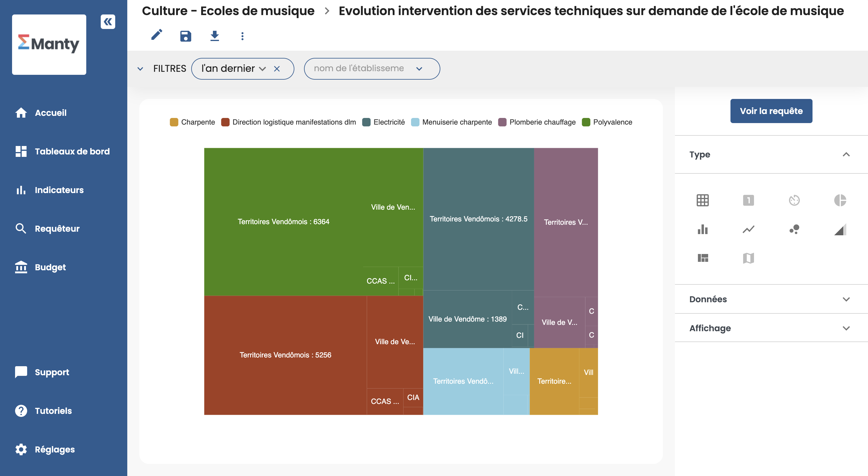
Task: Select the pie chart type icon
Action: [840, 200]
